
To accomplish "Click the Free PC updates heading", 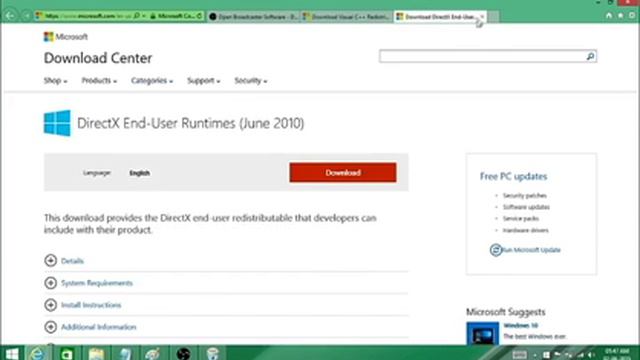I will point(513,176).
